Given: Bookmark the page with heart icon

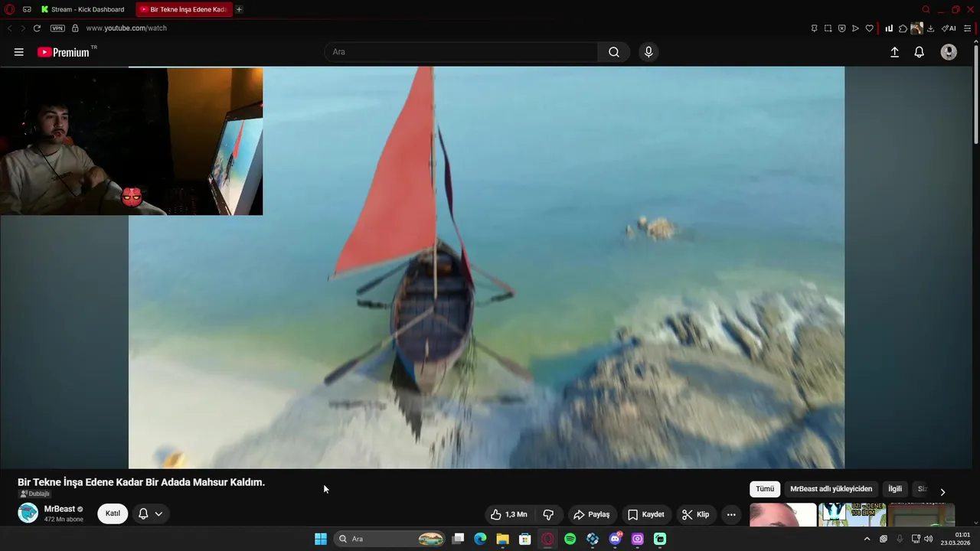Looking at the screenshot, I should tap(869, 28).
